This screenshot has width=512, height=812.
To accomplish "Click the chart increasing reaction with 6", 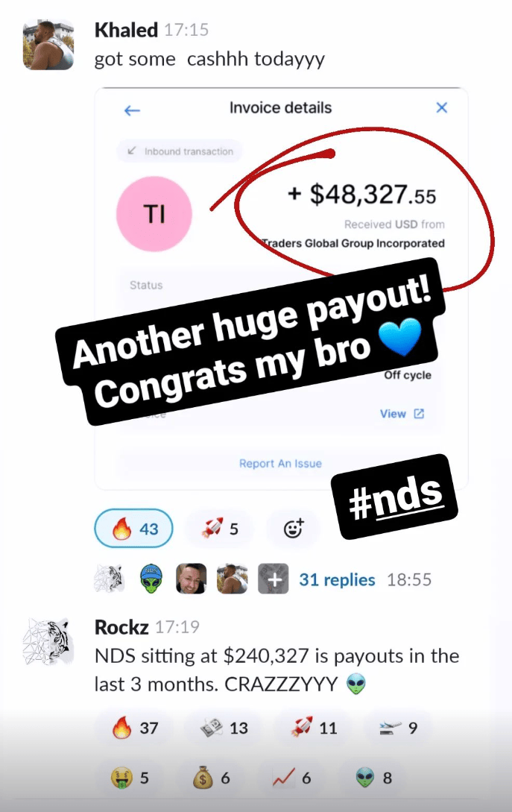I will click(292, 778).
